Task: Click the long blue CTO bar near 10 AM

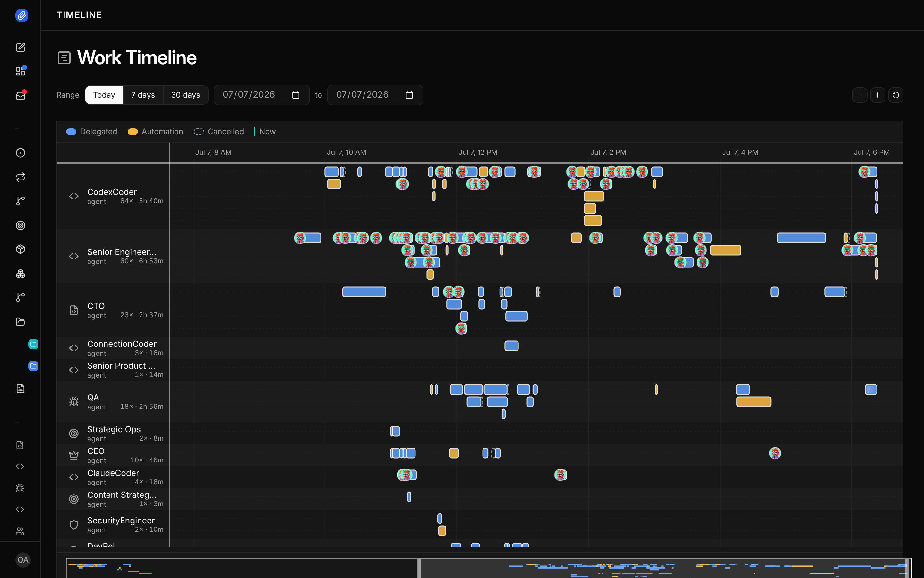Action: pos(364,292)
